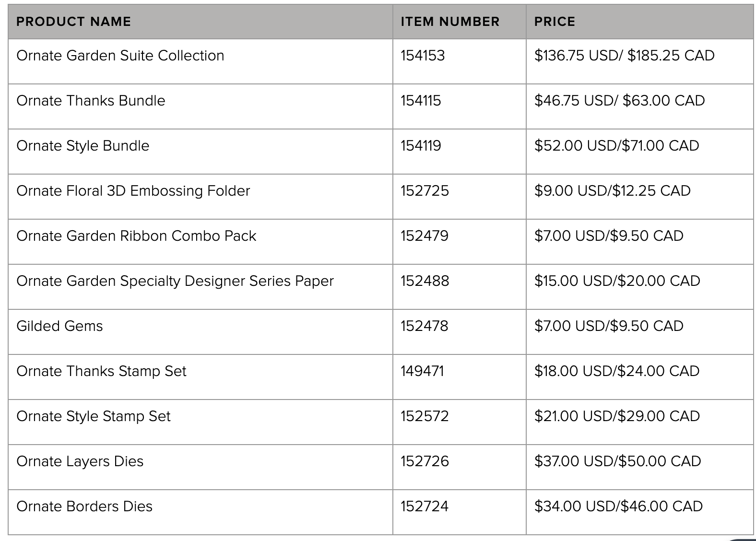This screenshot has width=756, height=541.
Task: Click Ornate Floral 3D Embossing Folder text
Action: 133,191
